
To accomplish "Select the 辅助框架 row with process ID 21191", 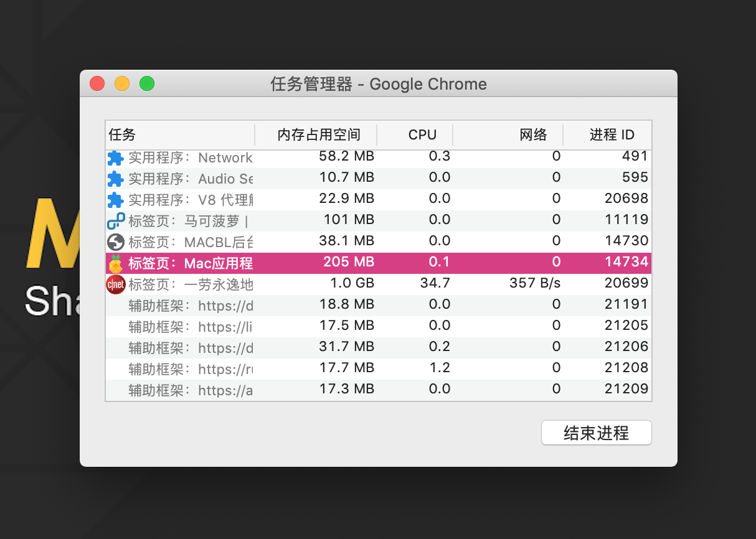I will (379, 306).
